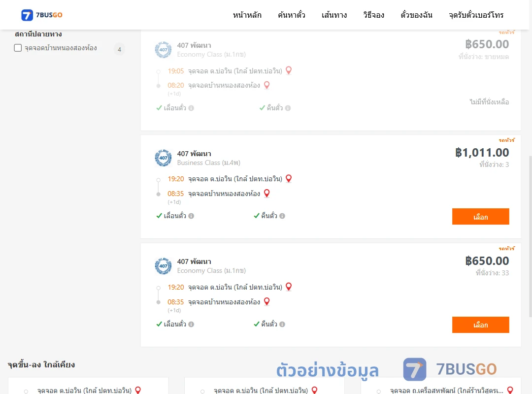Click the 'สถานีปลายทาง' filter heading
Image resolution: width=532 pixels, height=394 pixels.
click(38, 34)
